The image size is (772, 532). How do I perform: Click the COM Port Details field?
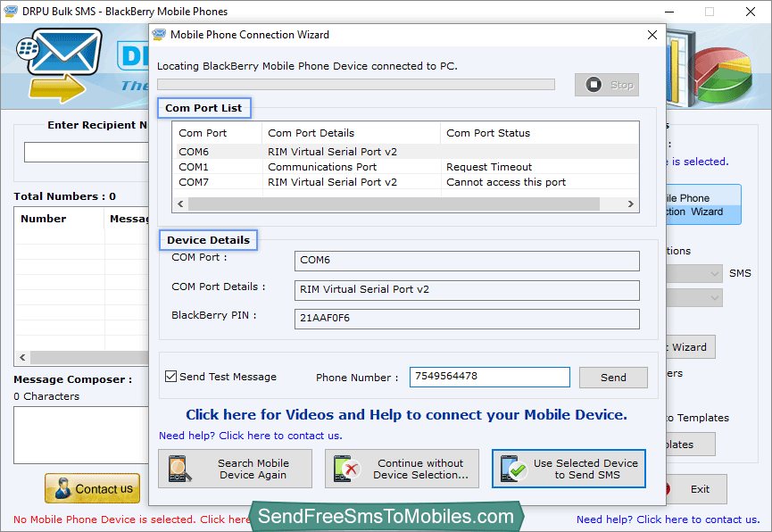tap(467, 290)
